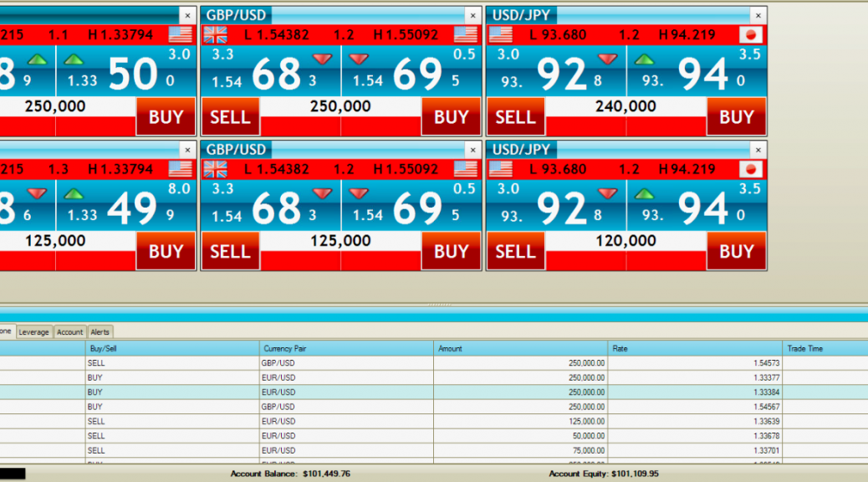Click red down arrow in the 120,000 USD/JPY panel
Screen dimensions: 868x482
[608, 193]
